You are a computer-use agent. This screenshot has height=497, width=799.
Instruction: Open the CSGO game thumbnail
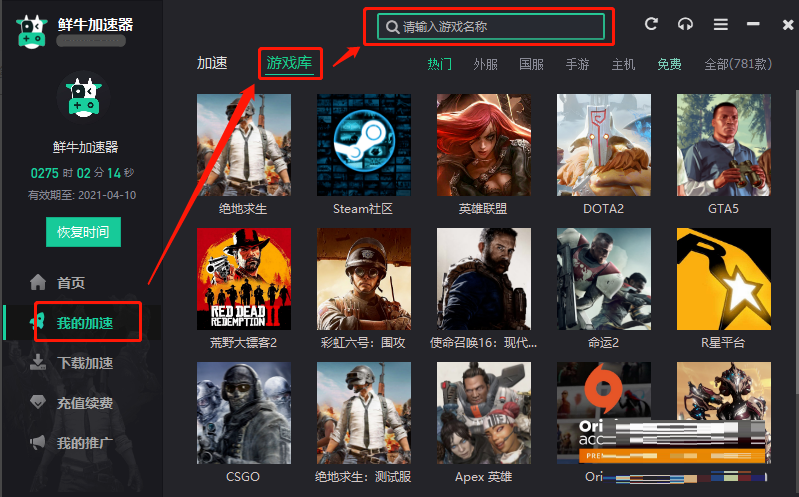tap(244, 413)
